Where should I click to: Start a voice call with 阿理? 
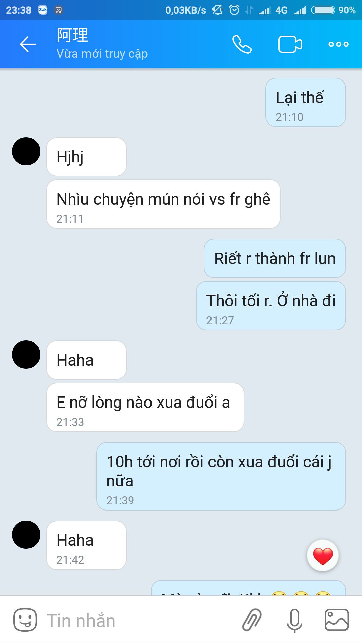point(242,44)
